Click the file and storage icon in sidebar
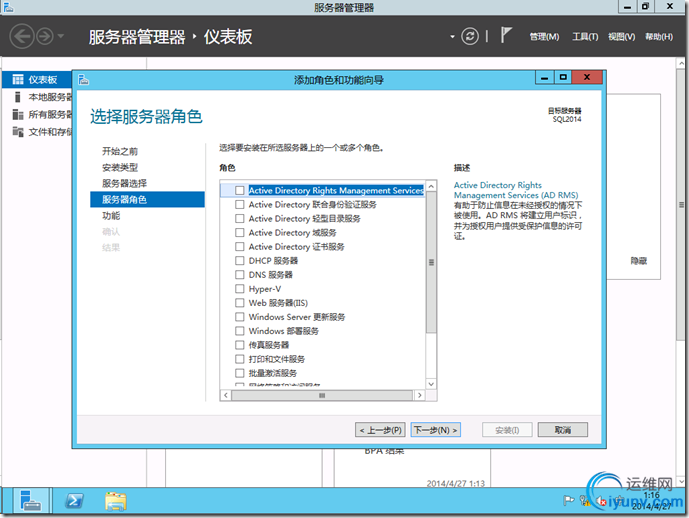689x518 pixels. [x=18, y=131]
